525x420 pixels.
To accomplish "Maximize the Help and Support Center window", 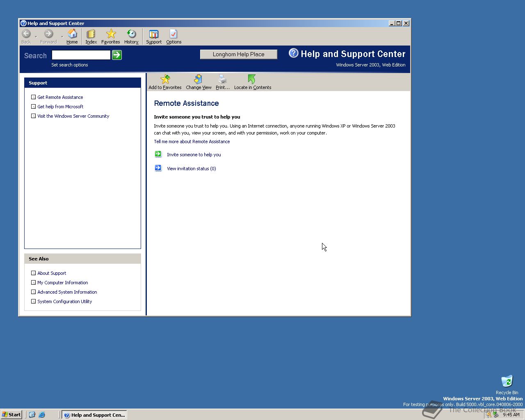I will coord(399,23).
